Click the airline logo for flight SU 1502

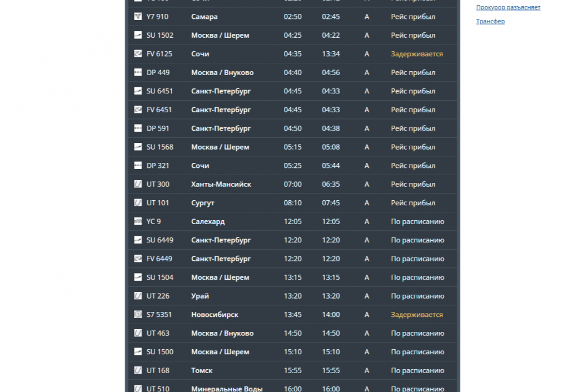coord(138,36)
